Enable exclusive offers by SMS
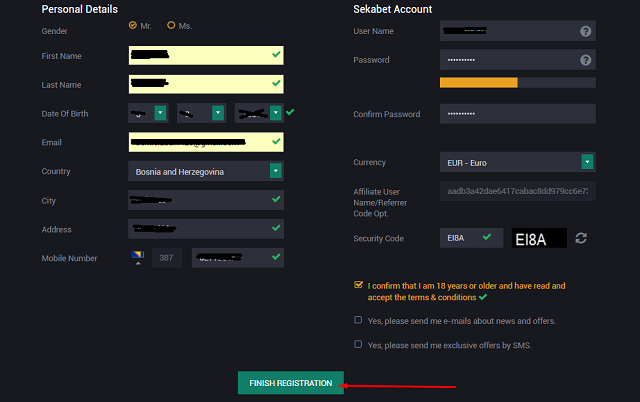Image resolution: width=640 pixels, height=402 pixels. pyautogui.click(x=358, y=344)
